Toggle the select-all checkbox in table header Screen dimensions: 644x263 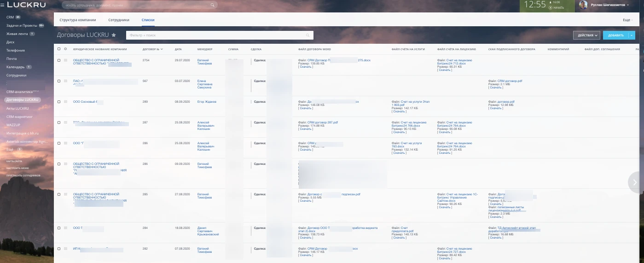pos(59,49)
